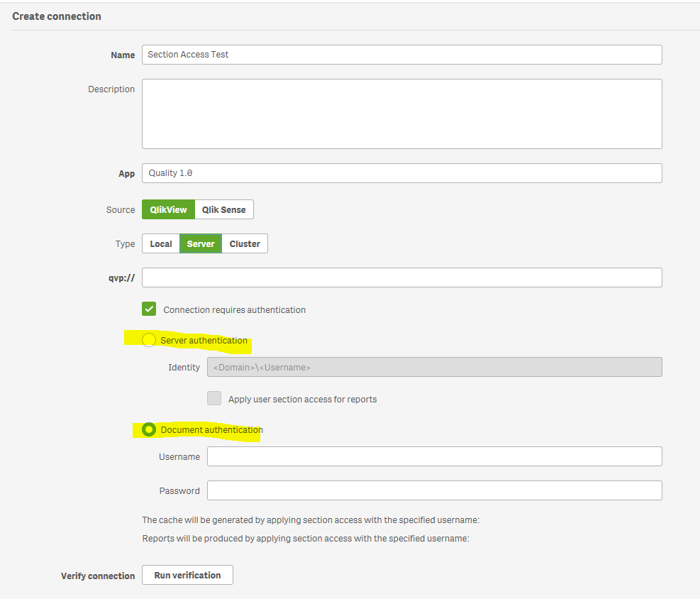700x599 pixels.
Task: Select the Document authentication radio button
Action: 149,429
